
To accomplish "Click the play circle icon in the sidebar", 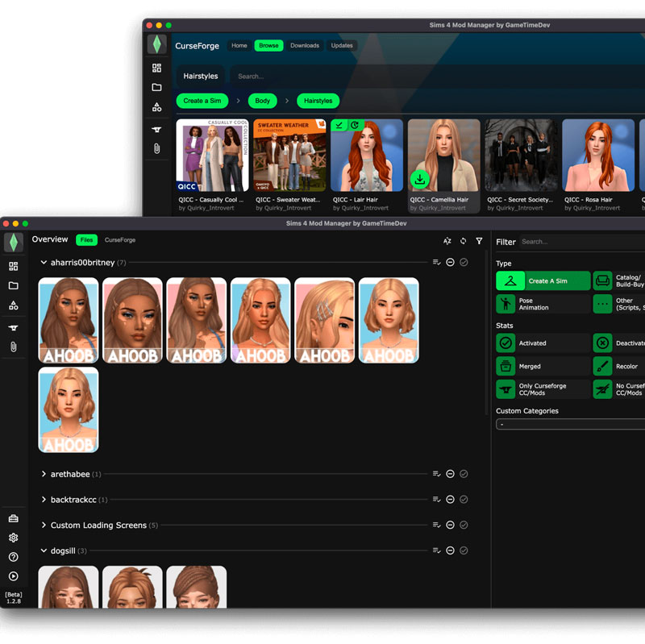I will 13,576.
